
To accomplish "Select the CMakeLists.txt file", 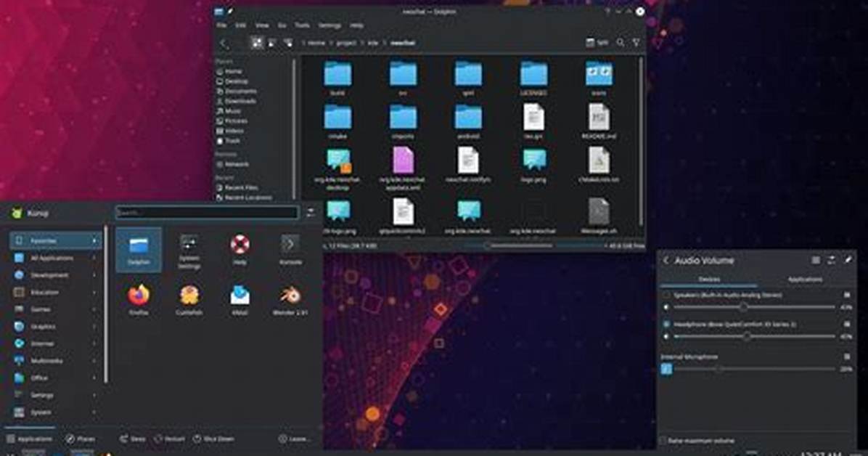I will (599, 166).
